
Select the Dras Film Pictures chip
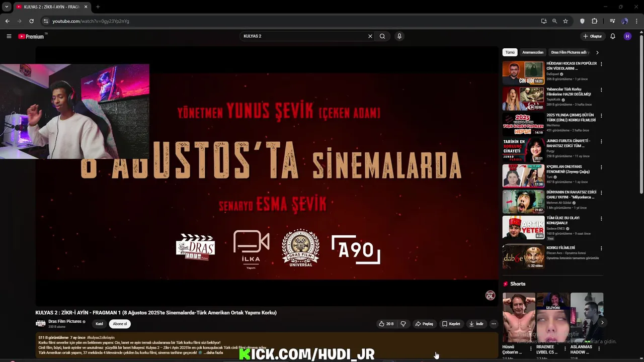pos(570,52)
